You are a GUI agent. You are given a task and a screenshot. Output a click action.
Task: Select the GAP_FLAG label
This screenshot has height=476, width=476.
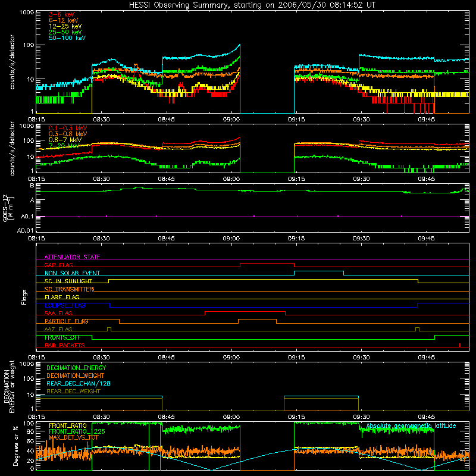tap(58, 265)
